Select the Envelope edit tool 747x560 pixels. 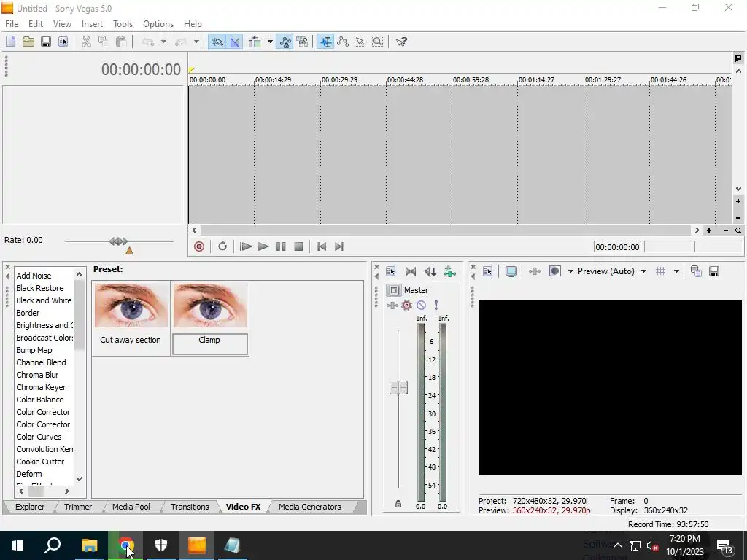coord(343,42)
